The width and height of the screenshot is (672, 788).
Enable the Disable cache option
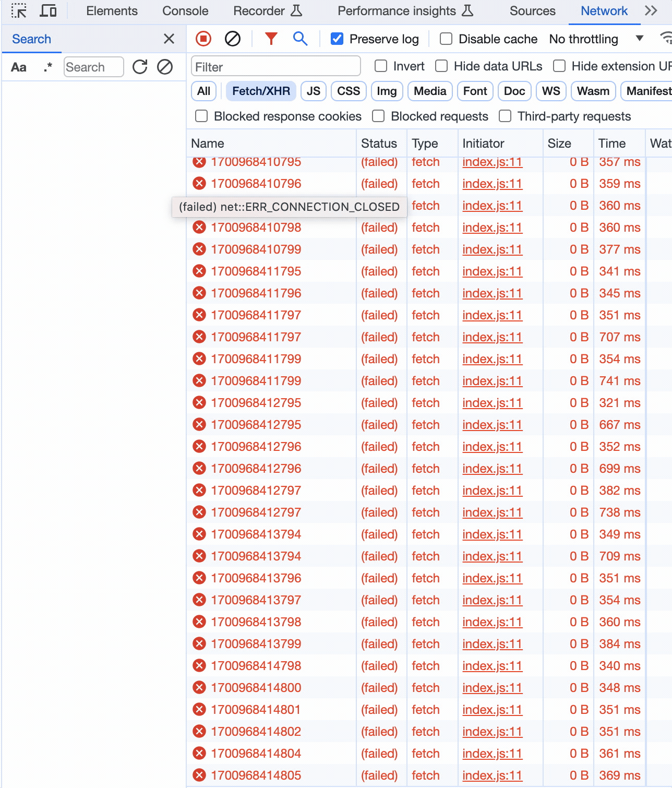(x=446, y=39)
